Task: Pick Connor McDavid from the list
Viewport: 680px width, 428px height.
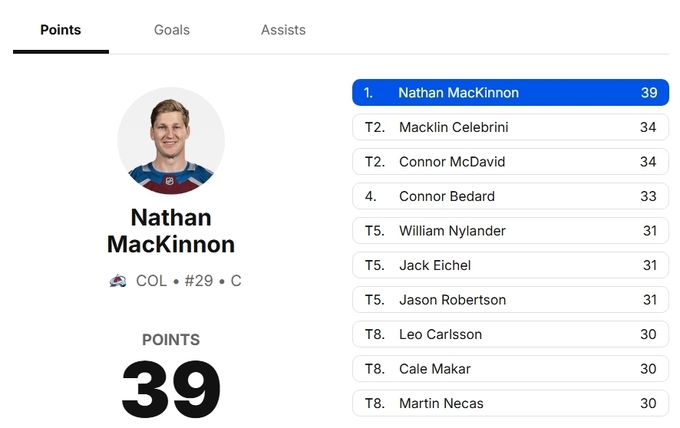Action: tap(510, 162)
